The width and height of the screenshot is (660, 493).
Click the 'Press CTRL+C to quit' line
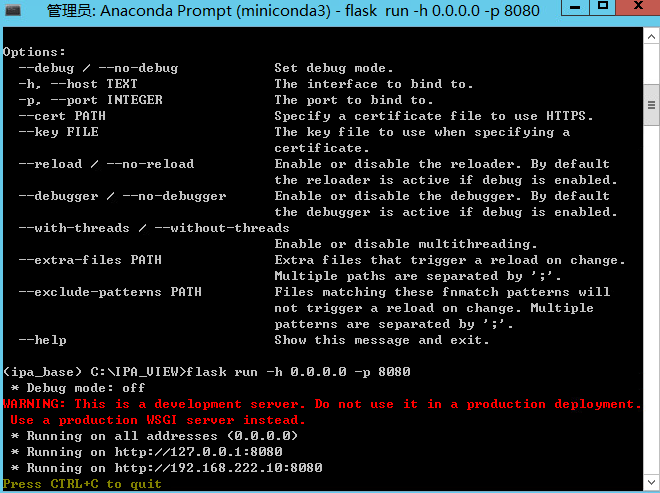pos(82,484)
